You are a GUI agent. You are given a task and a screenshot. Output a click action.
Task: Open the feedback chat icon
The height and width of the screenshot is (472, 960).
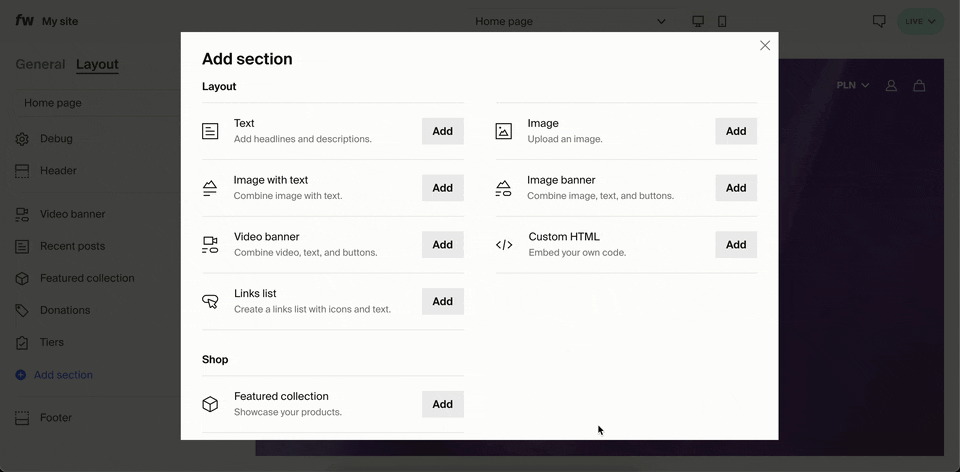click(x=879, y=21)
